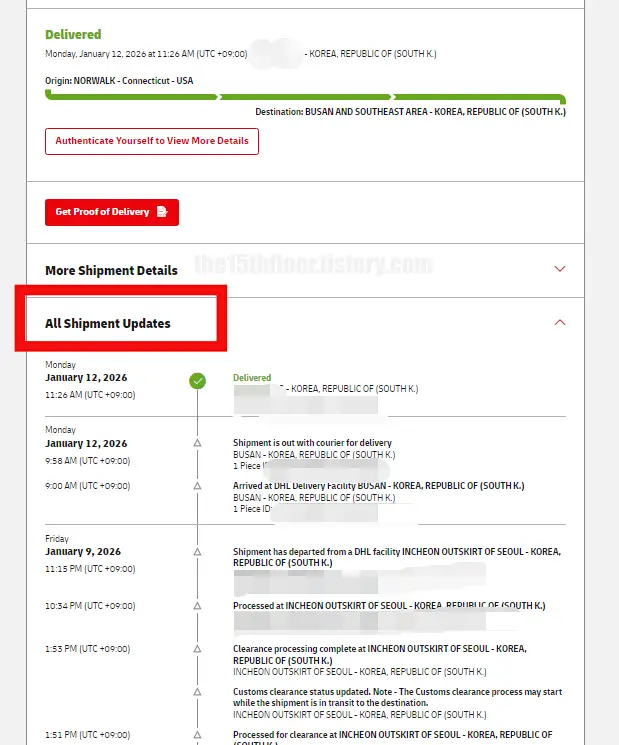Click the 11:15 PM (UTC +09:00) time
619x745 pixels.
coord(90,569)
